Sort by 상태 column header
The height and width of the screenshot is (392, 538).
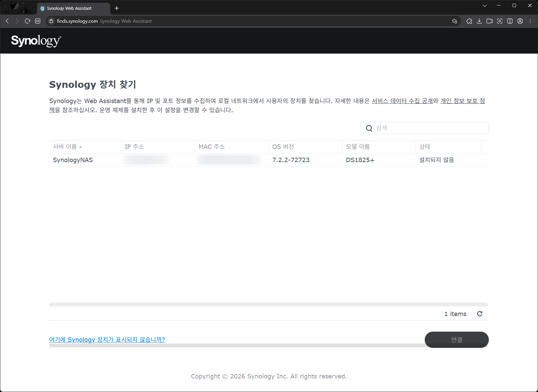(448, 147)
